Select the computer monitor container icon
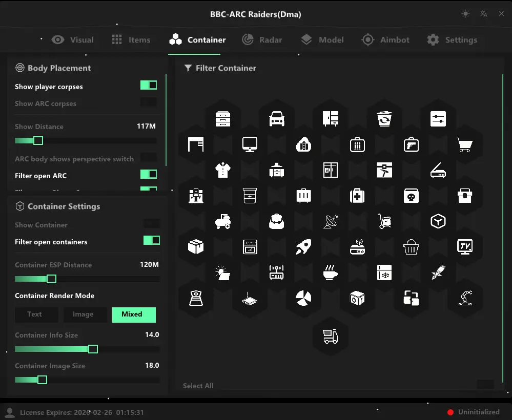Image resolution: width=512 pixels, height=420 pixels. coord(250,145)
